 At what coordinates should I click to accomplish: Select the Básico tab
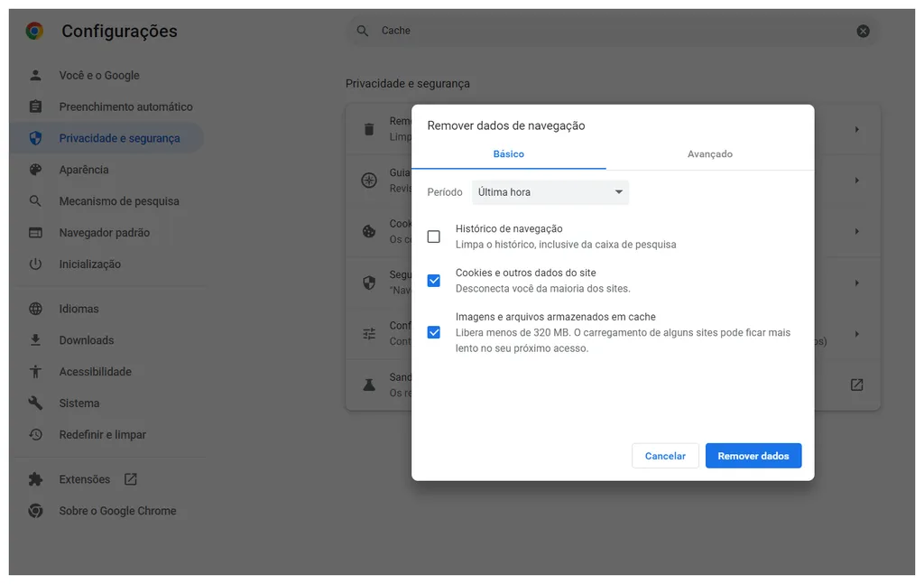[x=508, y=154]
